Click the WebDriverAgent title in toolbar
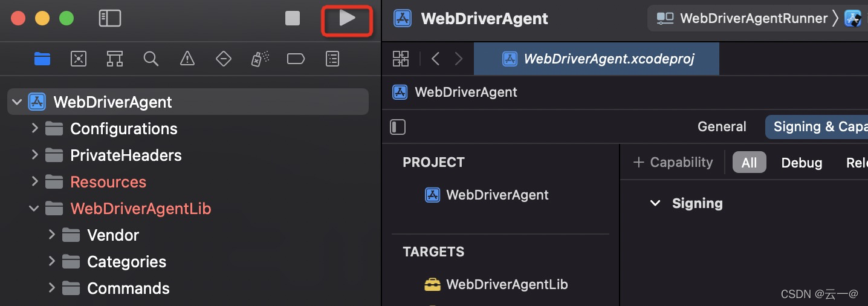This screenshot has width=868, height=306. point(484,18)
